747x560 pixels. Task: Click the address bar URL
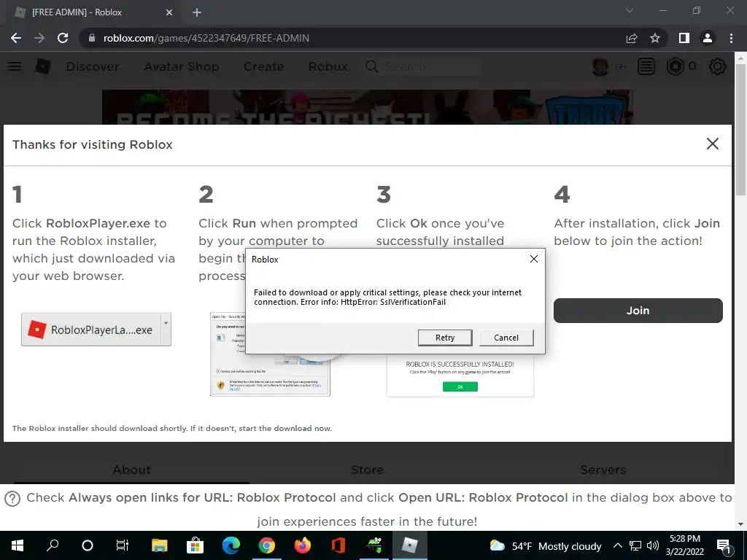[x=206, y=38]
